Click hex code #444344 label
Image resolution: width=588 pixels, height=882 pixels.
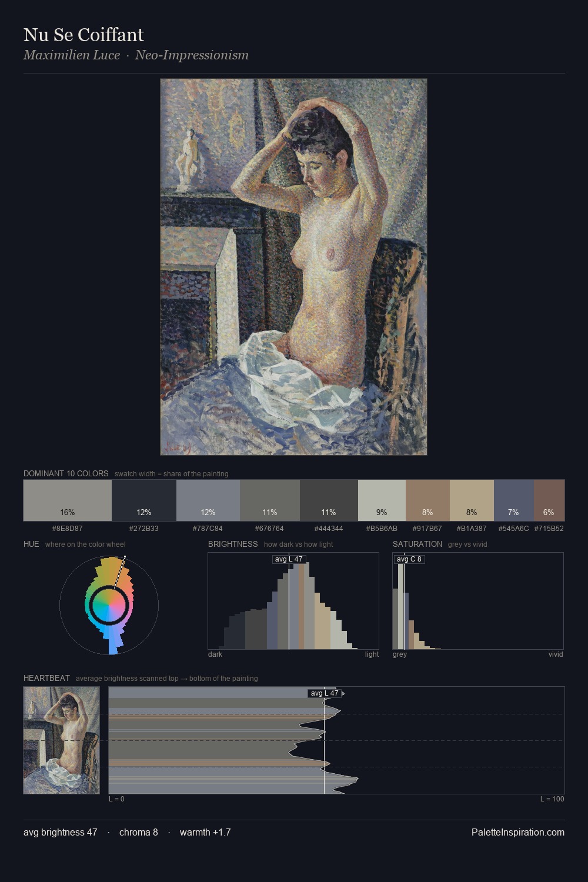pos(329,529)
